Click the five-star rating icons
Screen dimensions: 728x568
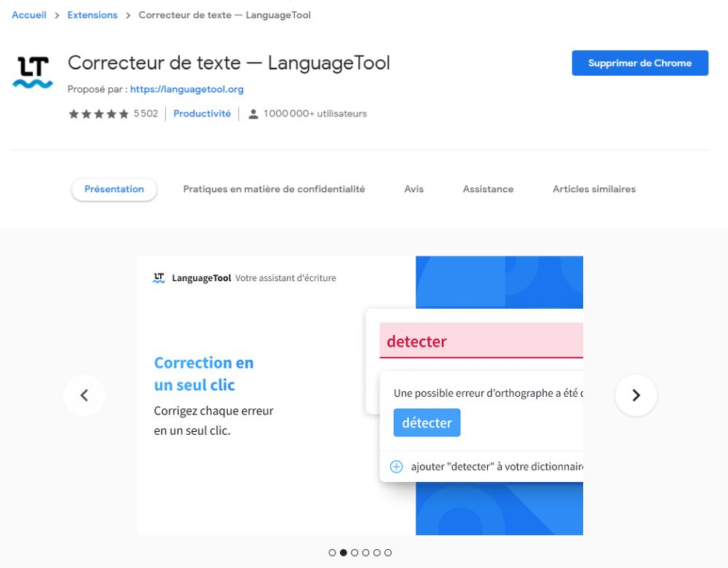coord(98,114)
